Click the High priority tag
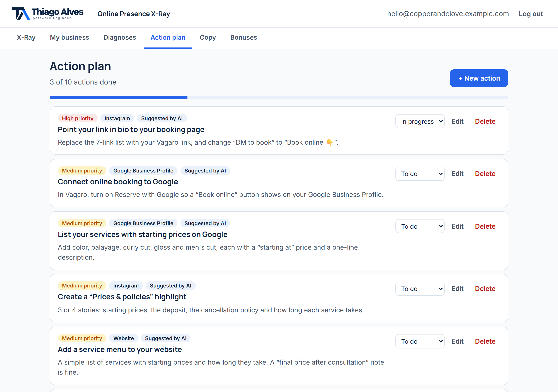 (x=78, y=118)
